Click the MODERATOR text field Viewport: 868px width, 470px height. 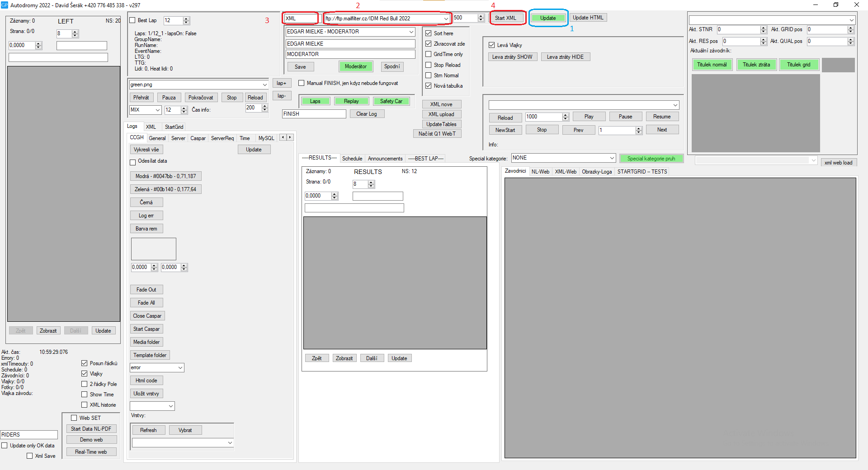point(350,54)
